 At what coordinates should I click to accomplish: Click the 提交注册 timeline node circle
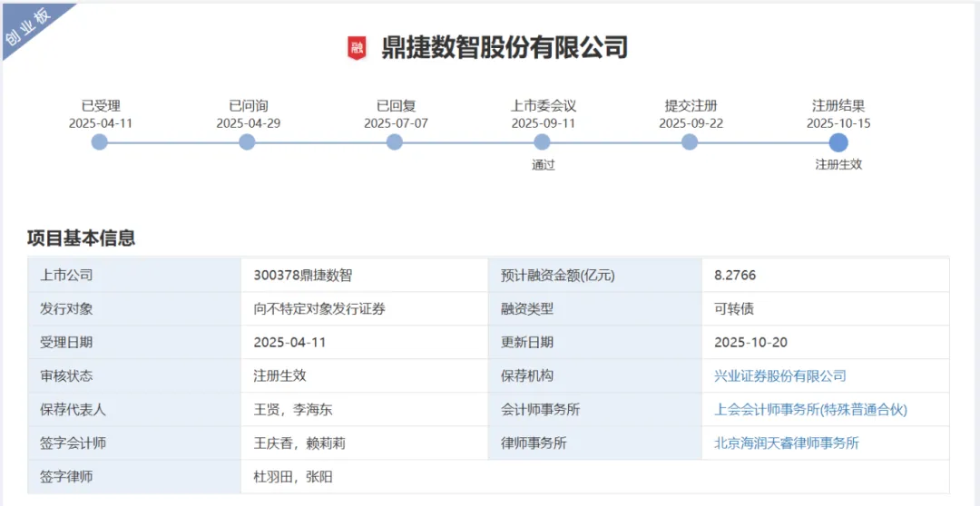(x=690, y=142)
